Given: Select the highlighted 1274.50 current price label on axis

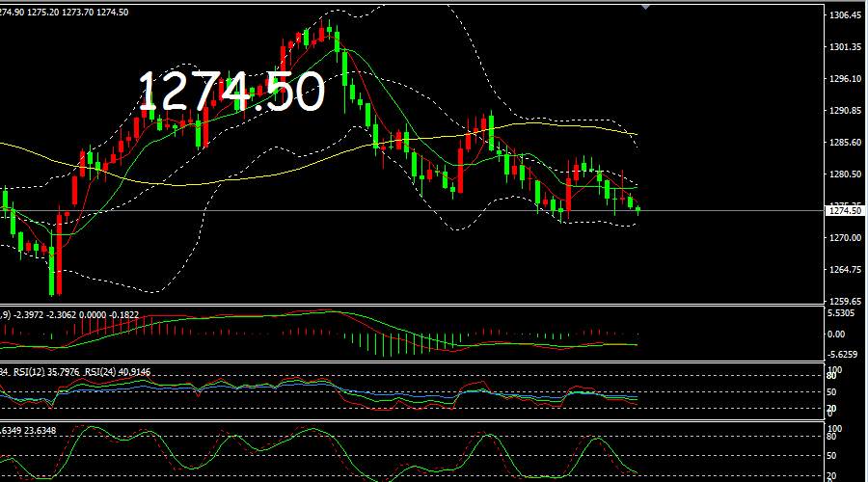Looking at the screenshot, I should 845,211.
